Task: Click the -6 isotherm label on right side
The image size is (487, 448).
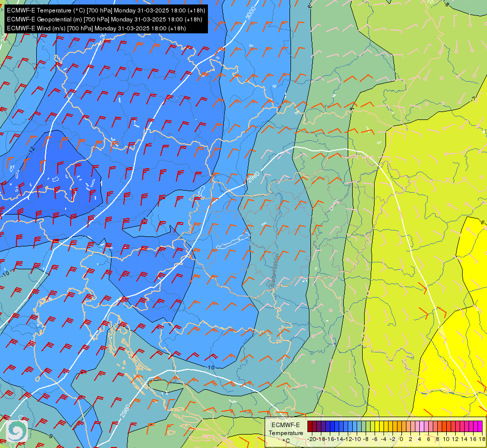Action: click(482, 223)
